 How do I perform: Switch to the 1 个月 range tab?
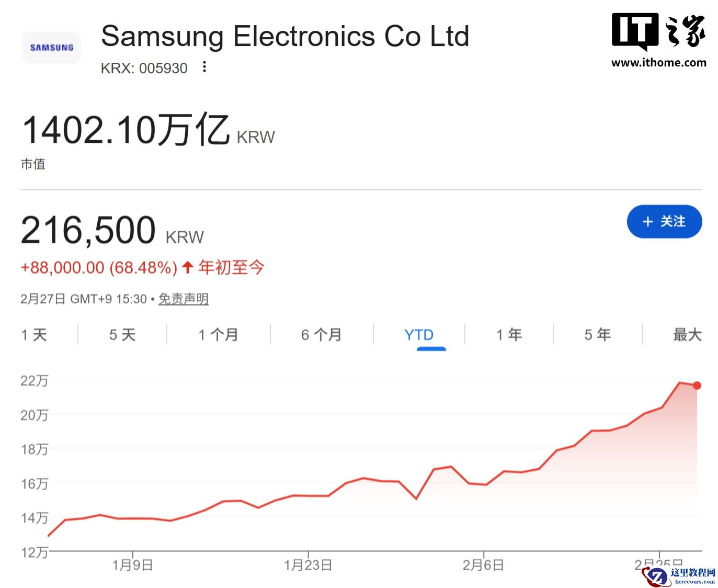219,334
